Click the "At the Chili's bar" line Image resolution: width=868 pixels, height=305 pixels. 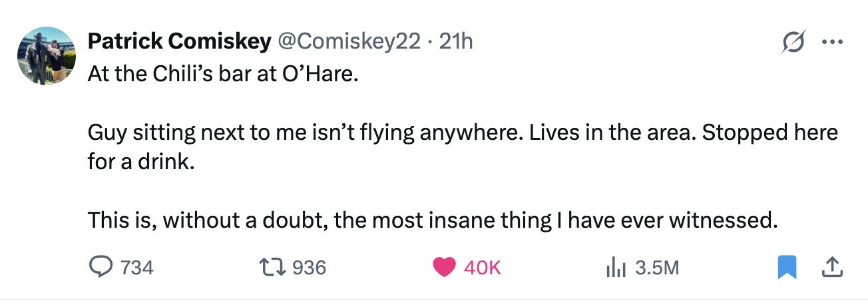tap(223, 73)
